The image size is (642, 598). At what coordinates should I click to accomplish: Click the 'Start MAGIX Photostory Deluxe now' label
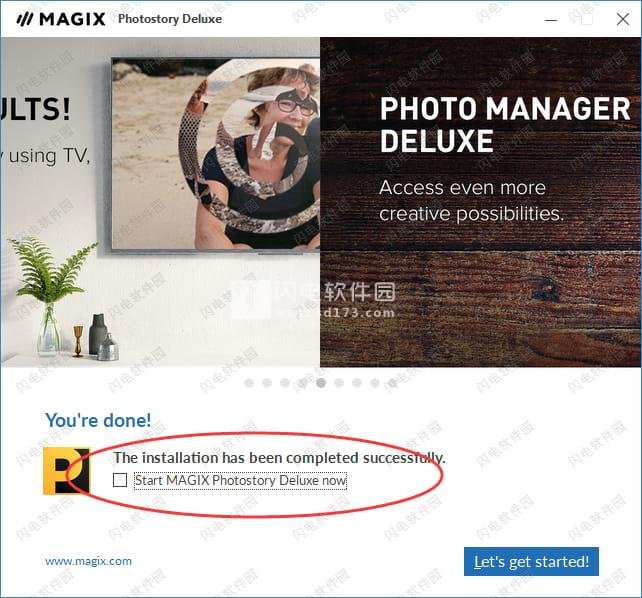[x=241, y=480]
